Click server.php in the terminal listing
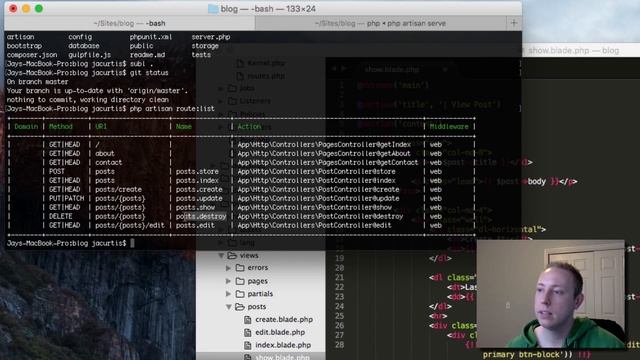 click(211, 37)
